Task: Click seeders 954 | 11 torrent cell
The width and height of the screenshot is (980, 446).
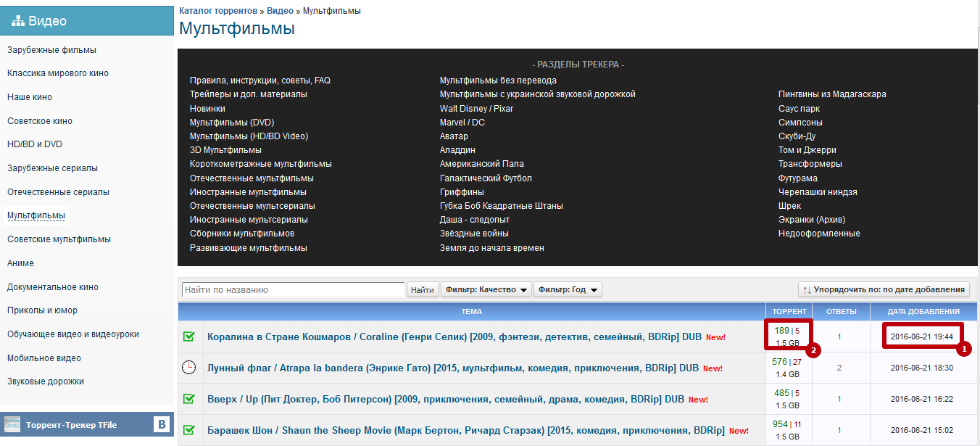Action: [x=787, y=424]
